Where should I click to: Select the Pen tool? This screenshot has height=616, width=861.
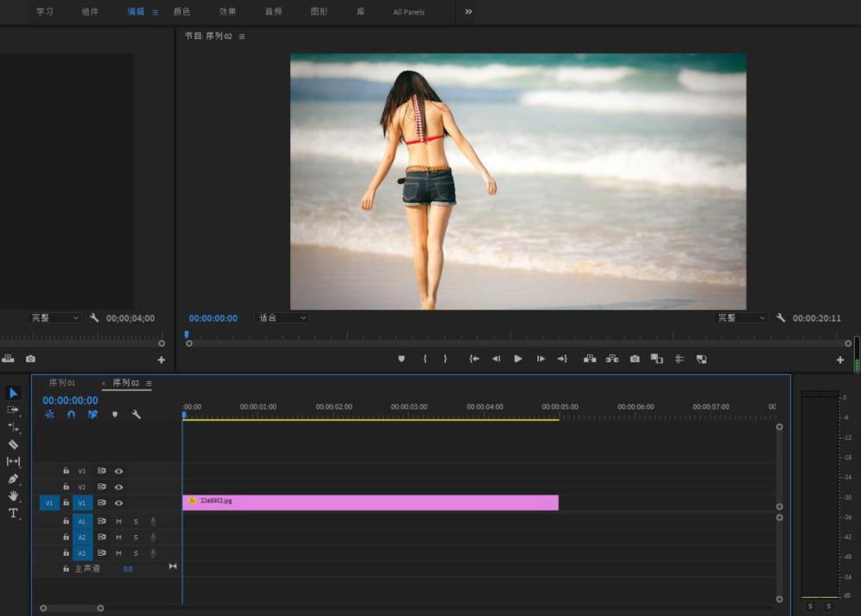[x=13, y=478]
